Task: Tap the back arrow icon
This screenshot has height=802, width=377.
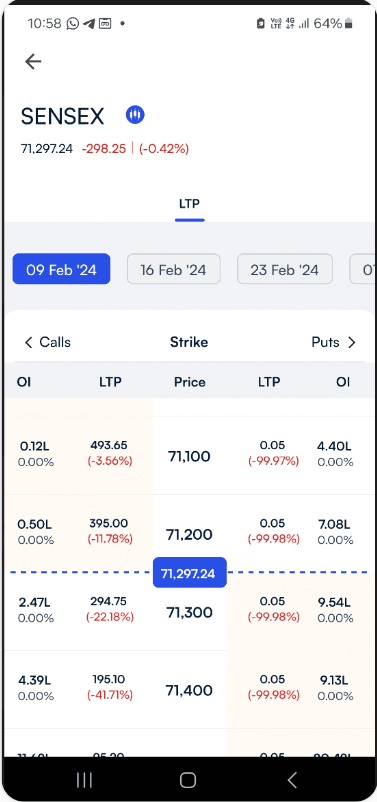Action: 33,61
